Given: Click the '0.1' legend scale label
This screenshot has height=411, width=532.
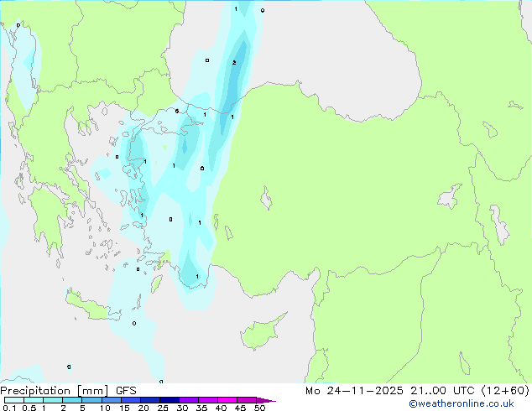Looking at the screenshot, I should pos(9,408).
